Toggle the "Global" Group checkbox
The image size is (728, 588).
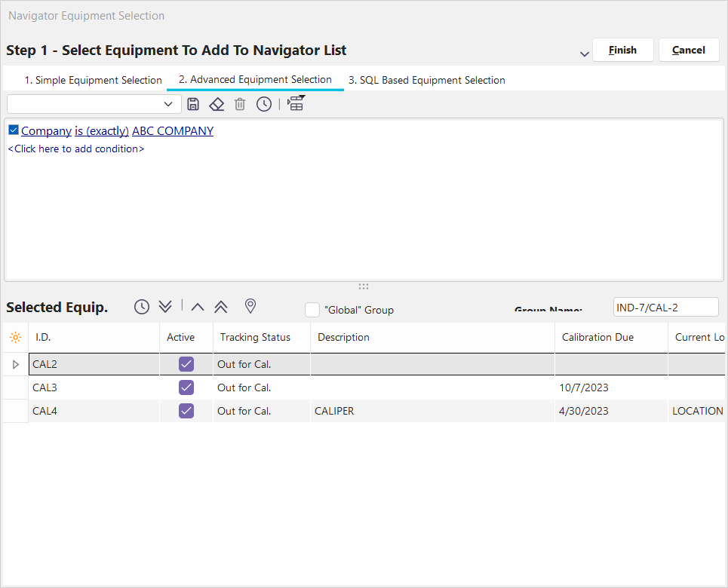[x=312, y=310]
